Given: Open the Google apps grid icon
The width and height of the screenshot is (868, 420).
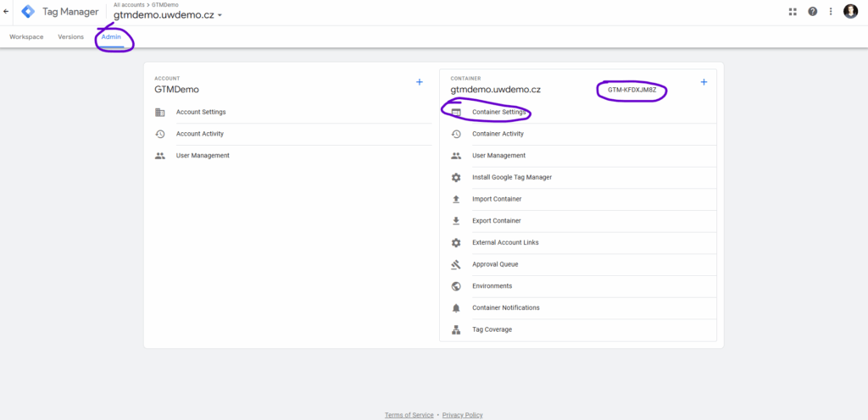Looking at the screenshot, I should 793,12.
